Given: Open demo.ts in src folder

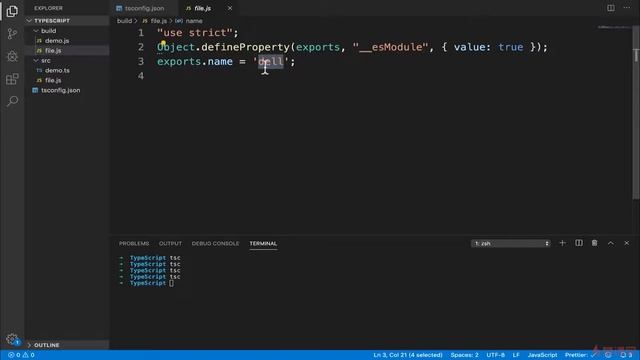Looking at the screenshot, I should 57,70.
